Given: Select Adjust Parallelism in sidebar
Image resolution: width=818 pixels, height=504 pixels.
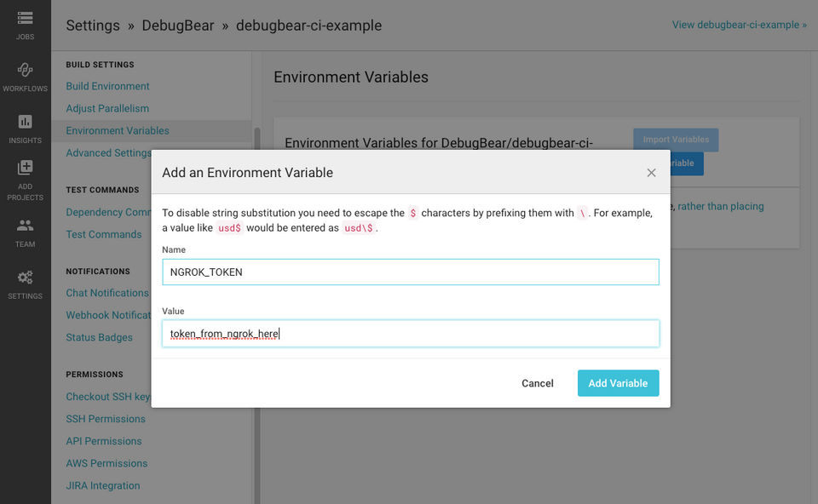Looking at the screenshot, I should pyautogui.click(x=107, y=108).
